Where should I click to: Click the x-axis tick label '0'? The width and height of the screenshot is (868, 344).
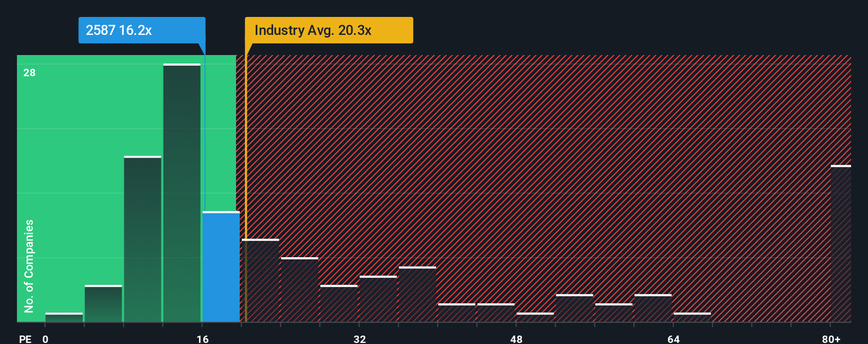(46, 339)
